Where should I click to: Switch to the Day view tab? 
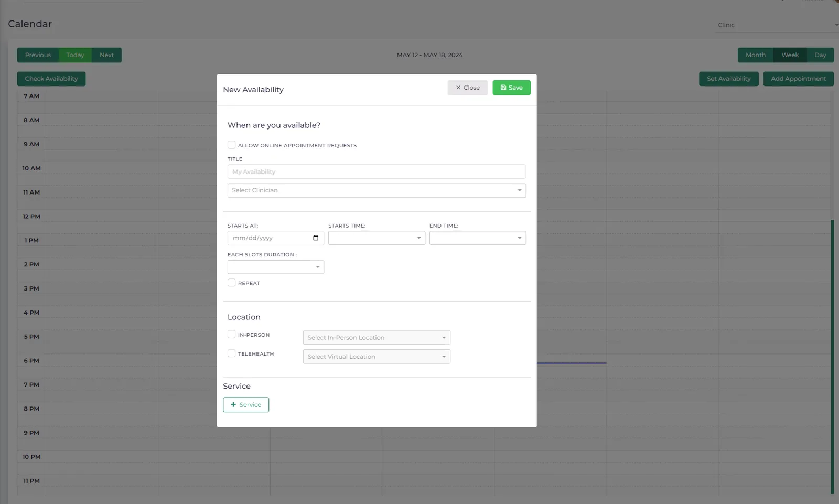coord(820,55)
